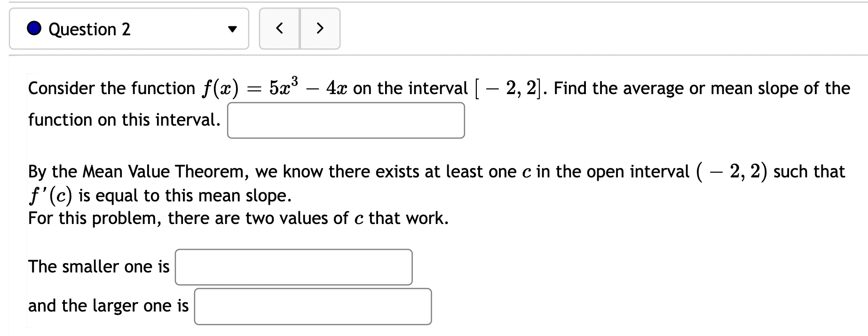The width and height of the screenshot is (868, 336).
Task: Click the mean slope answer box
Action: [x=346, y=120]
